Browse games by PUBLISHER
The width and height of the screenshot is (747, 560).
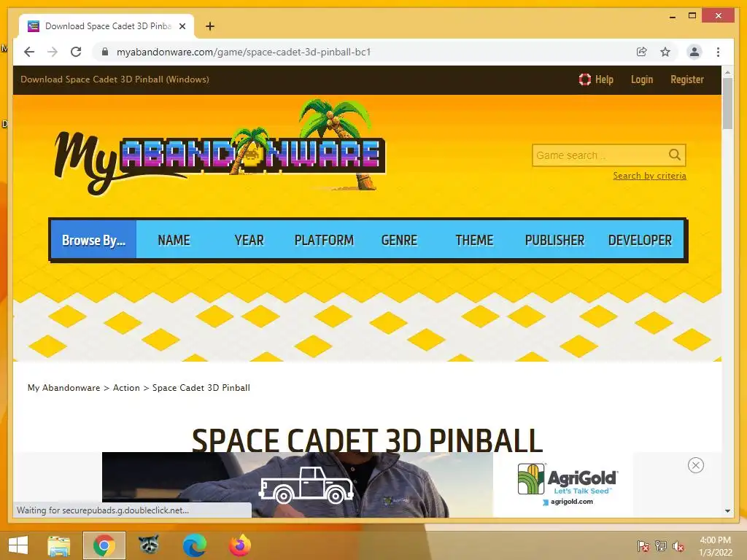pos(554,240)
